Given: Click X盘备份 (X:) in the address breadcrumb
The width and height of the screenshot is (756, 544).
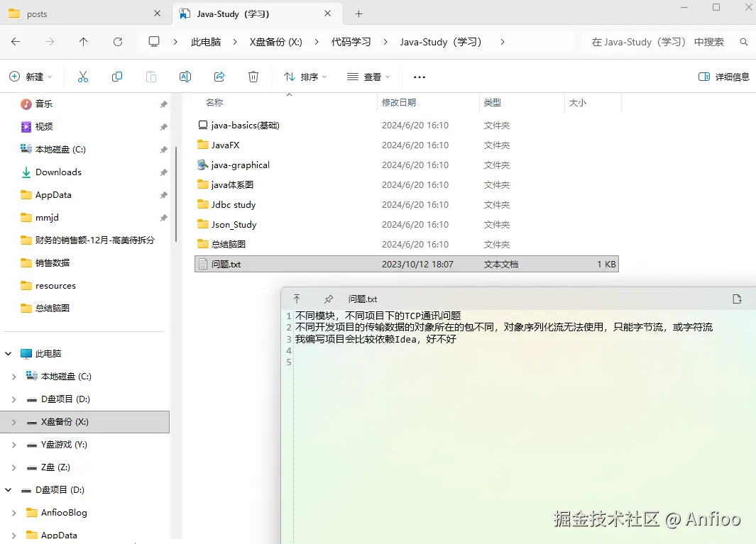Looking at the screenshot, I should (276, 42).
